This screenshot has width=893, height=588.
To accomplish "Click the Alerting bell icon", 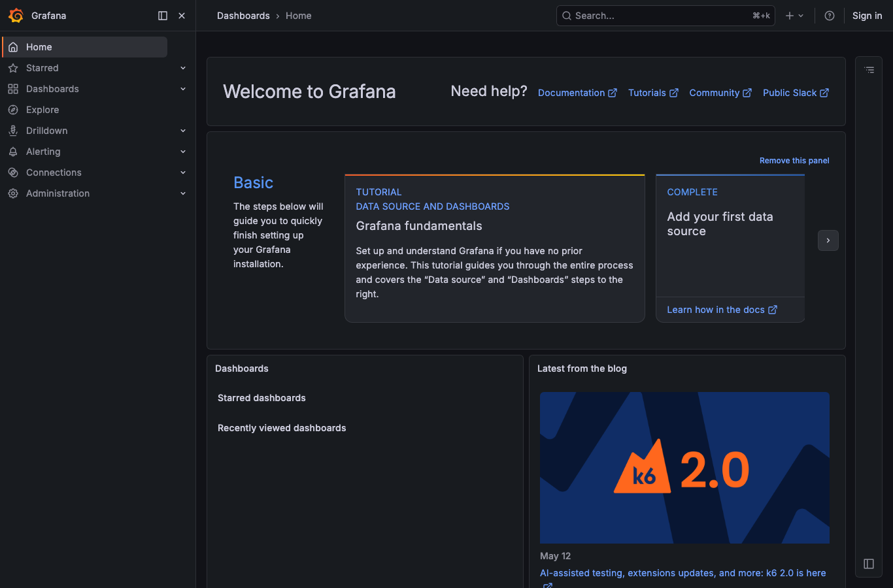I will [13, 152].
